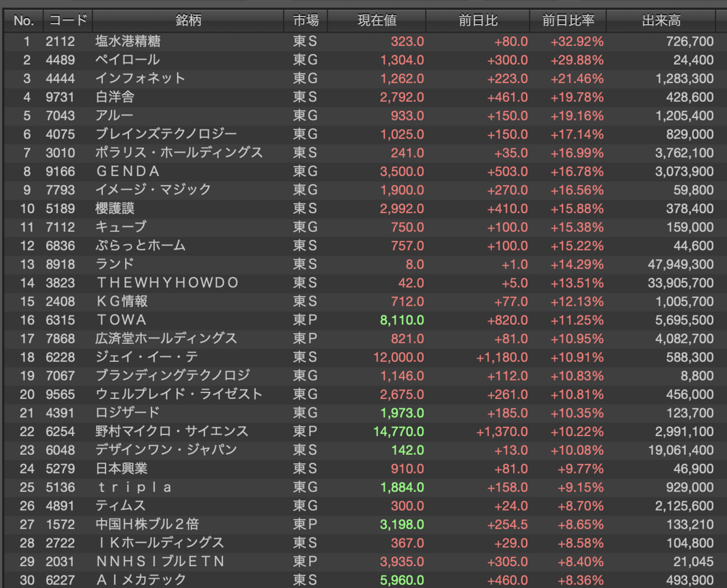
Task: Click the ジェイ・イー・テ stock name
Action: point(147,357)
